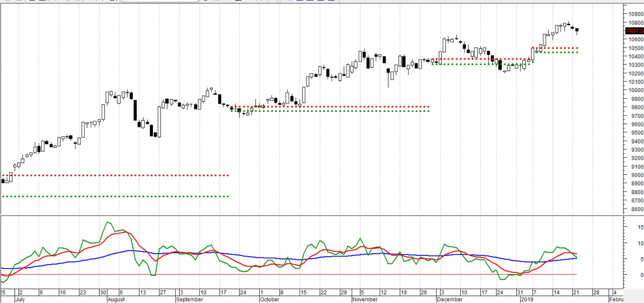Select the red dotted line at the 10500 level

click(555, 48)
